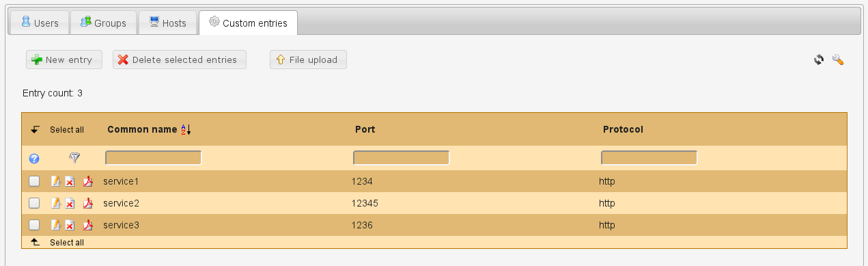Open tools via the wrench icon
The image size is (868, 266).
838,59
